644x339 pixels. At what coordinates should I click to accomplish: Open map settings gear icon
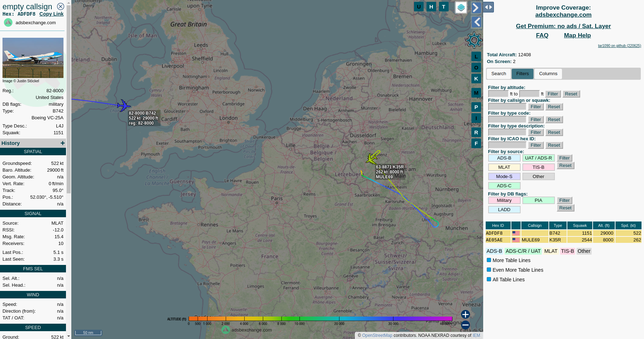(474, 40)
